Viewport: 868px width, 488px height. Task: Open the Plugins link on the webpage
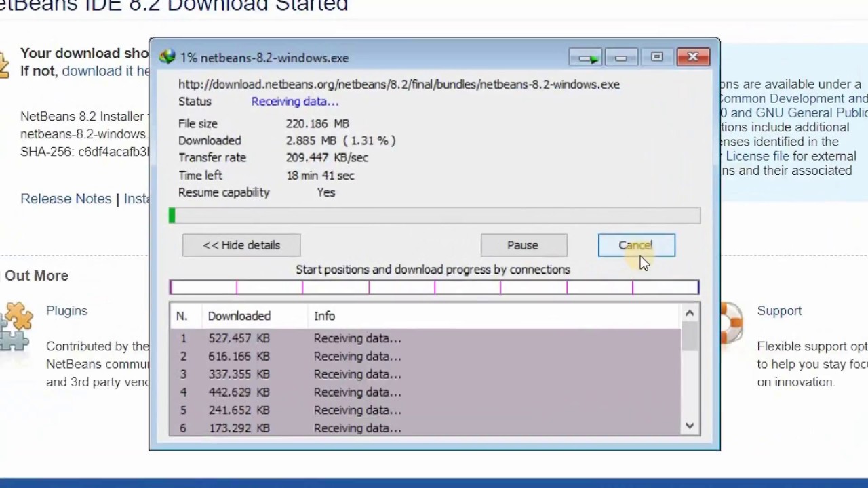pyautogui.click(x=66, y=310)
